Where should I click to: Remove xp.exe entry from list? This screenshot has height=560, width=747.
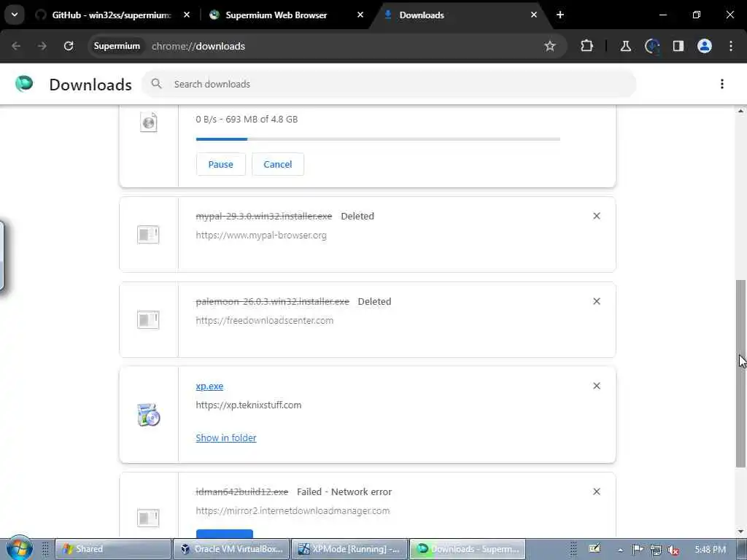pyautogui.click(x=597, y=386)
